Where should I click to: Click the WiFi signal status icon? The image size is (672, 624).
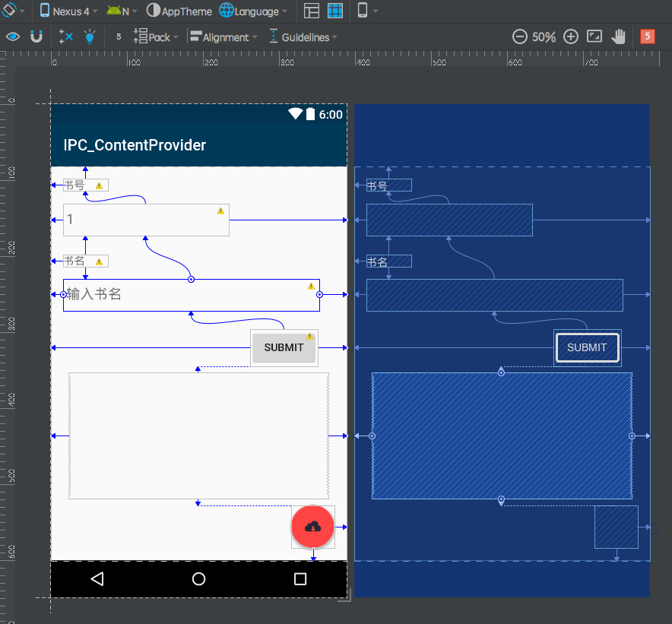click(x=296, y=114)
